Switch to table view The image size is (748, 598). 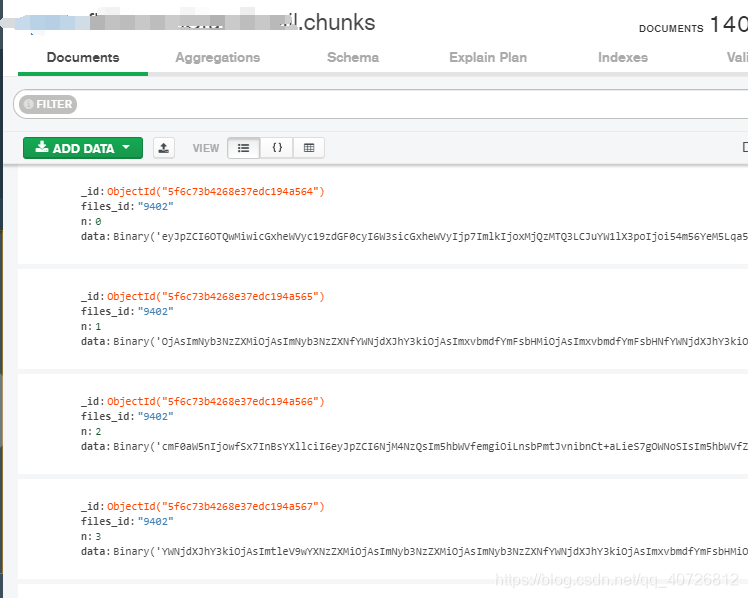(309, 148)
